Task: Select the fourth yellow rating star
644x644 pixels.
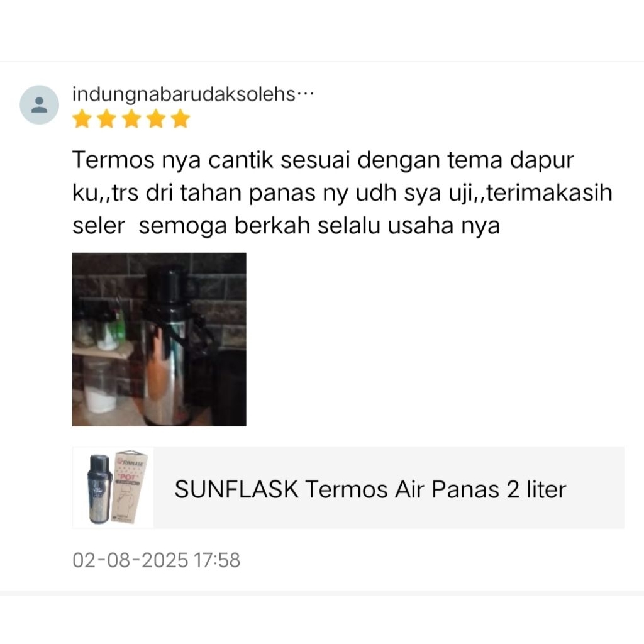Action: (156, 119)
